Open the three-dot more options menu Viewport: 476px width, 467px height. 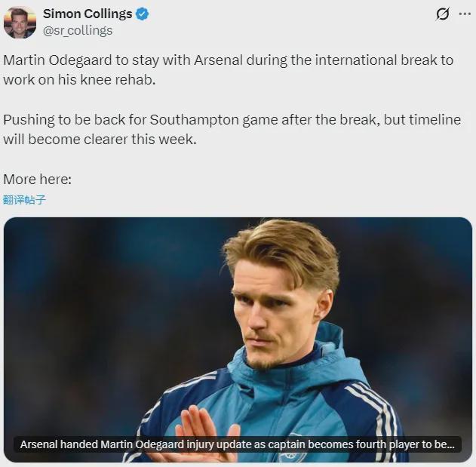click(463, 14)
